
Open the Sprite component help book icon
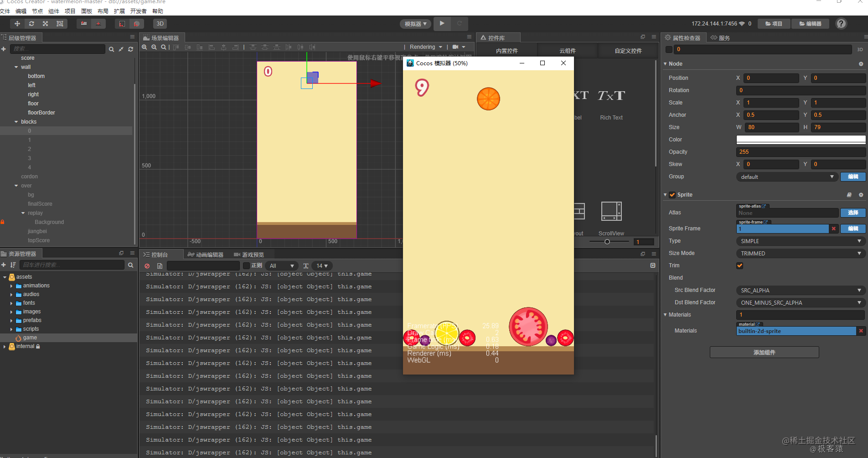point(849,195)
